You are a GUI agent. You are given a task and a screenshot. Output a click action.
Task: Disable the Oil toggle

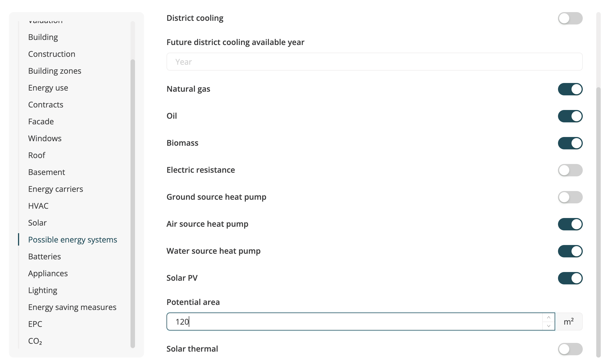click(x=570, y=116)
